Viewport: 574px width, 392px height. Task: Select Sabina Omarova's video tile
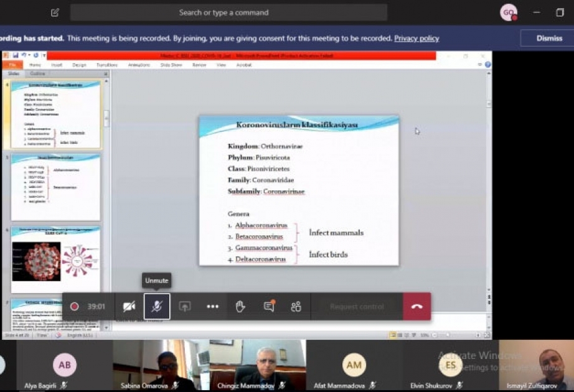pyautogui.click(x=161, y=365)
